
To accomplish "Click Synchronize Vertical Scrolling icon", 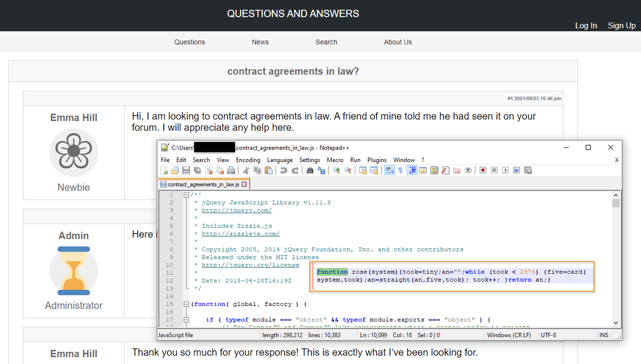I will 363,170.
